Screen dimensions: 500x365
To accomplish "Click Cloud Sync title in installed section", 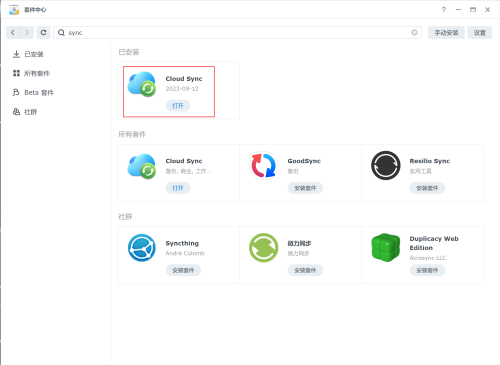I will [x=184, y=79].
